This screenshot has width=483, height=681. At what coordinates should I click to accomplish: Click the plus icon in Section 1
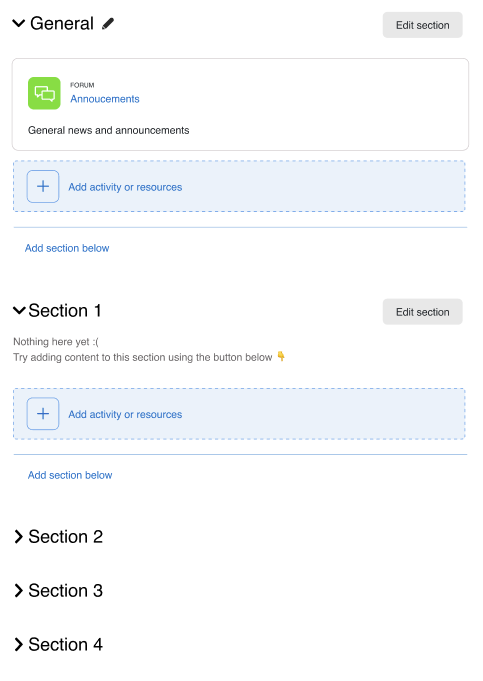(43, 413)
